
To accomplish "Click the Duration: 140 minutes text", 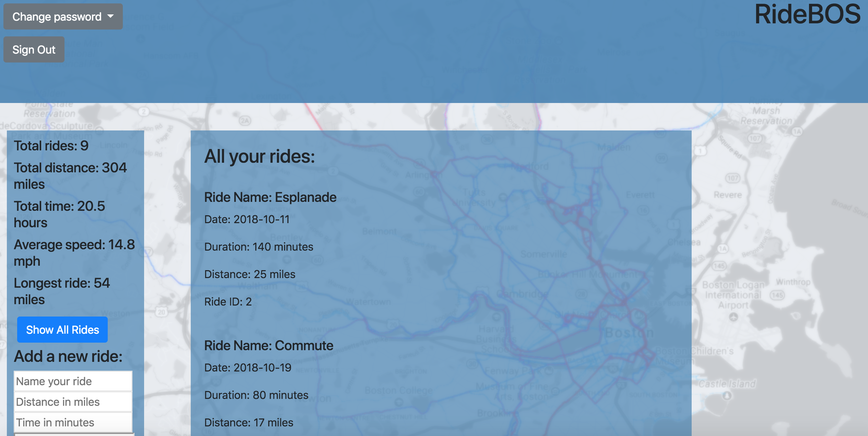I will [x=258, y=247].
